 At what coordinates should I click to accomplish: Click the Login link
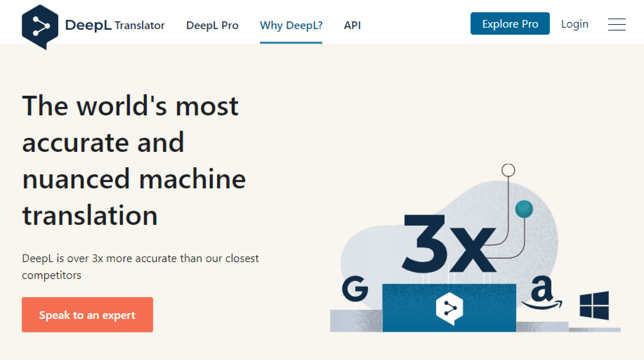pyautogui.click(x=574, y=24)
